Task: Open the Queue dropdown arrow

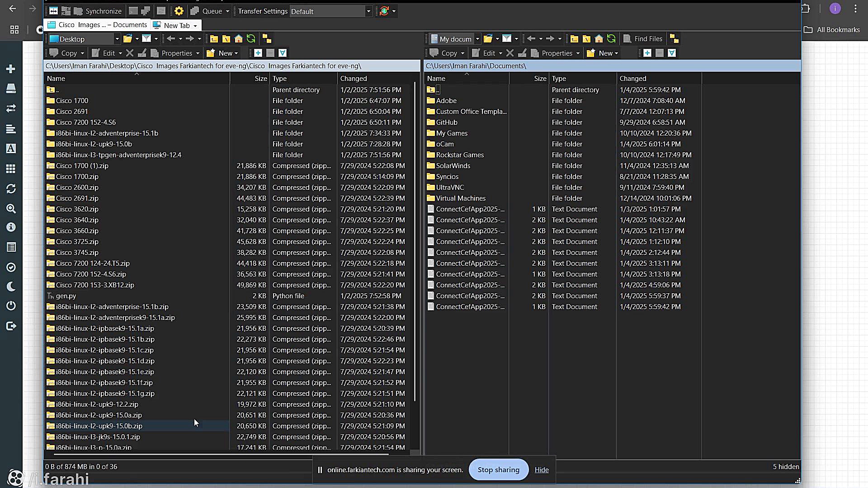Action: point(227,11)
